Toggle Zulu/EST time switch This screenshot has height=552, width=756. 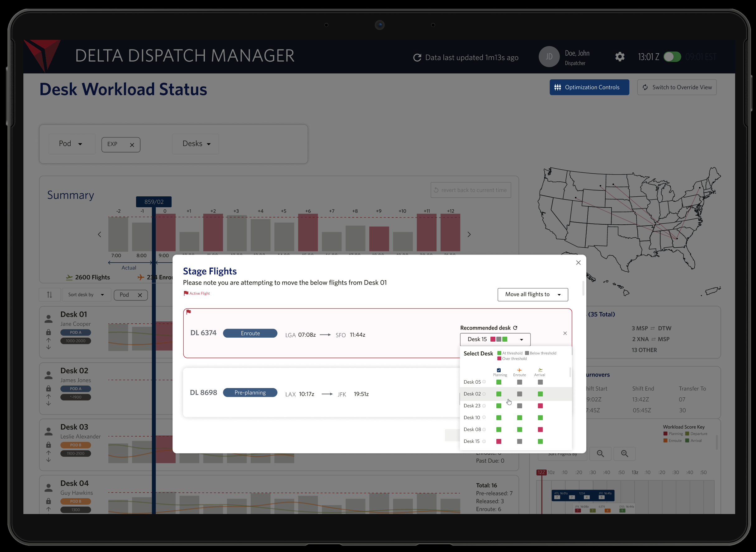[672, 57]
